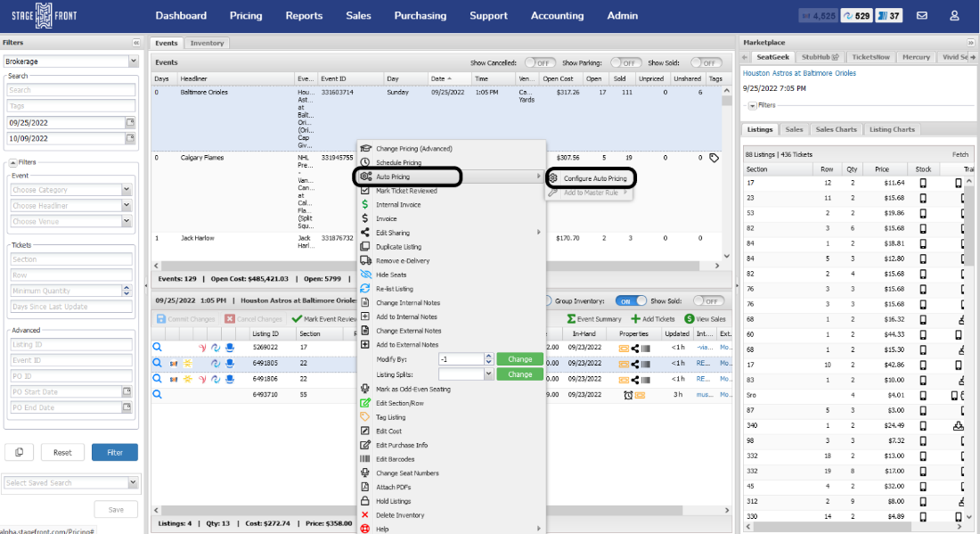Click the Reset button
The image size is (980, 534).
tap(62, 452)
